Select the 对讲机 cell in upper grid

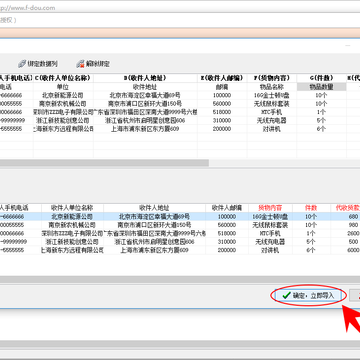coord(272,129)
